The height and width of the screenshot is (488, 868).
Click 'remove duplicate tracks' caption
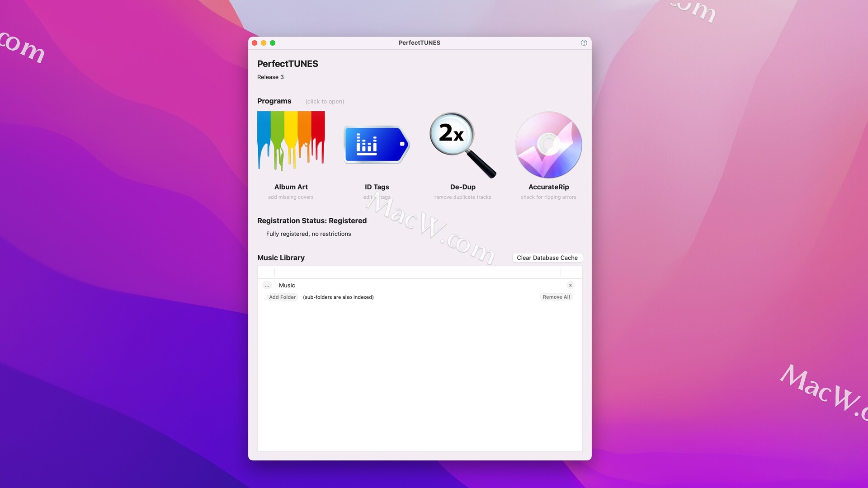click(x=462, y=197)
